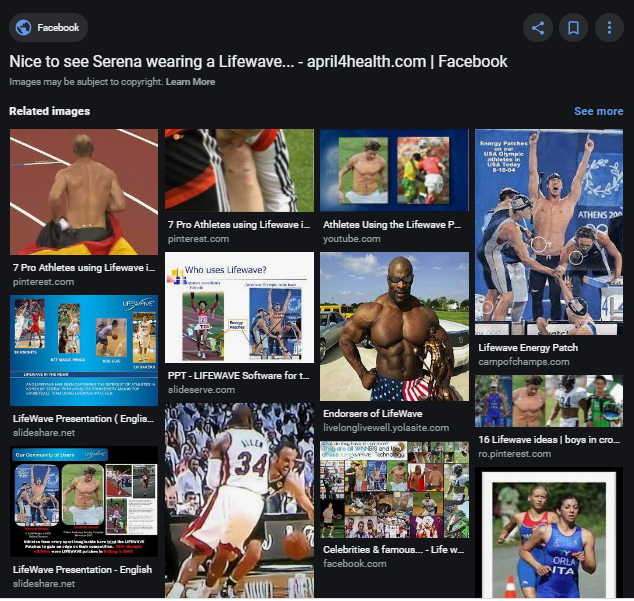Select Athletes Using the Lifewave youtube thumbnail
634x601 pixels.
(394, 170)
